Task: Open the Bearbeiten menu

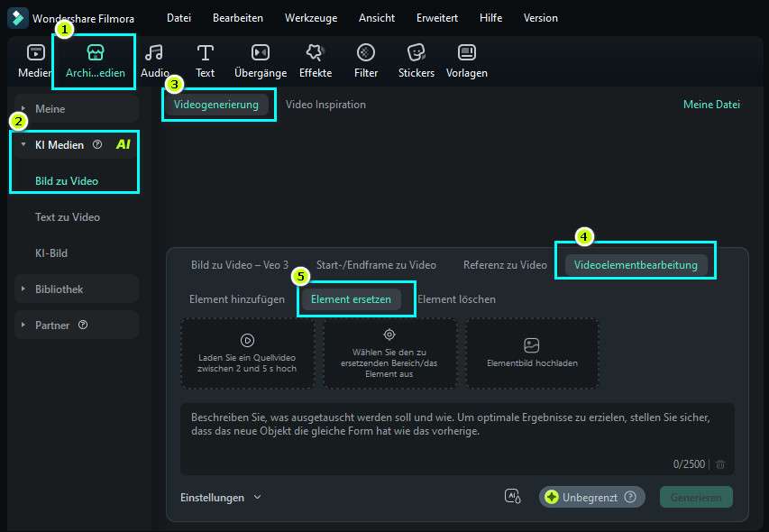Action: point(238,18)
